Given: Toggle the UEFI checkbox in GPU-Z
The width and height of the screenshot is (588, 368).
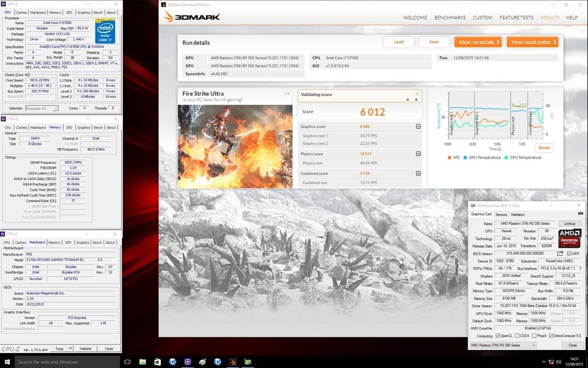Looking at the screenshot, I should tap(569, 254).
